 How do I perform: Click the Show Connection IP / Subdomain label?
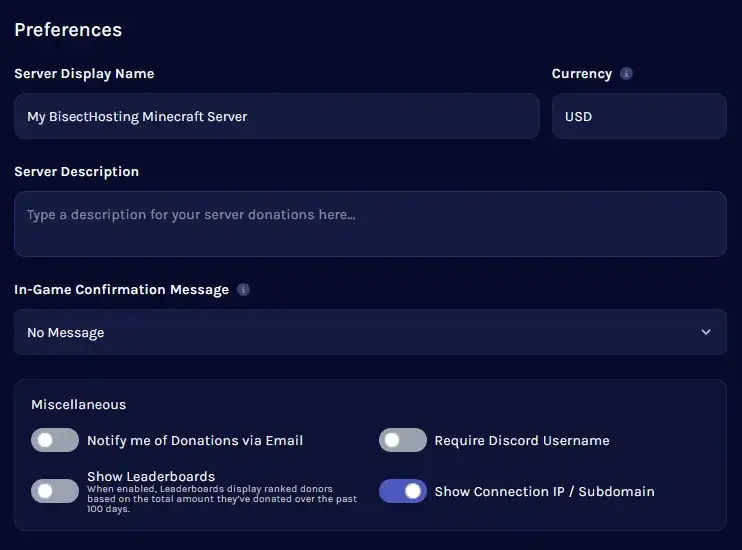[x=544, y=491]
